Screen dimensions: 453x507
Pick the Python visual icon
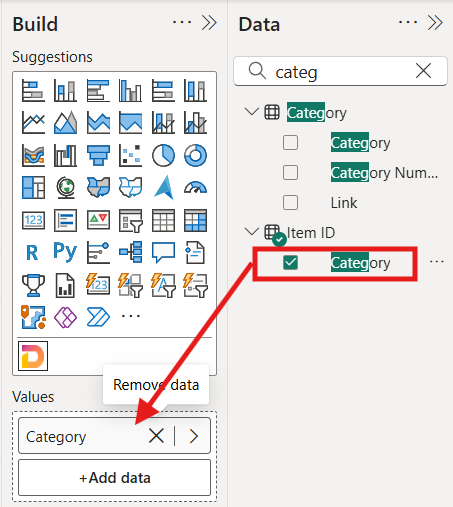click(65, 252)
